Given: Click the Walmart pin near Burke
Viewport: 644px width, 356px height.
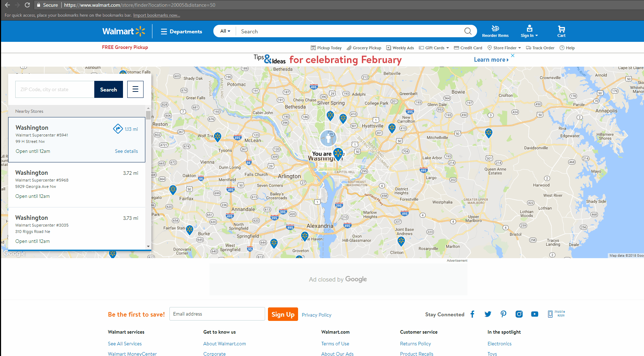Looking at the screenshot, I should [190, 230].
